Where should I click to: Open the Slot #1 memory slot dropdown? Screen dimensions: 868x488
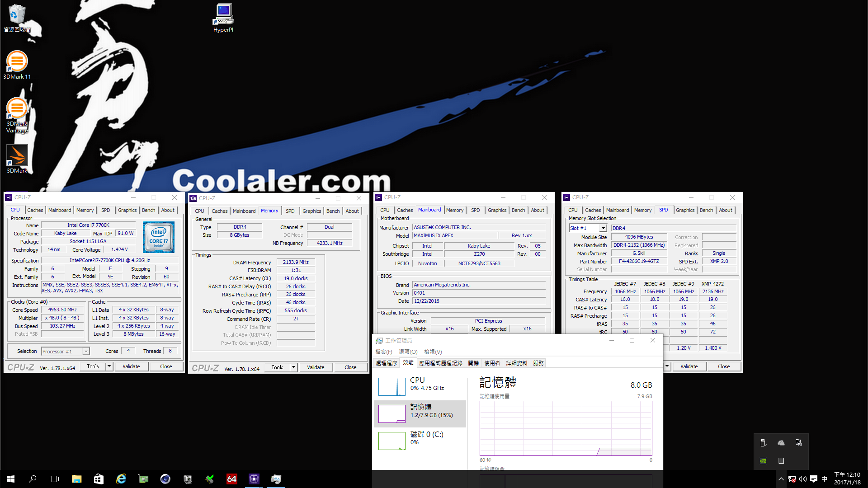[603, 228]
